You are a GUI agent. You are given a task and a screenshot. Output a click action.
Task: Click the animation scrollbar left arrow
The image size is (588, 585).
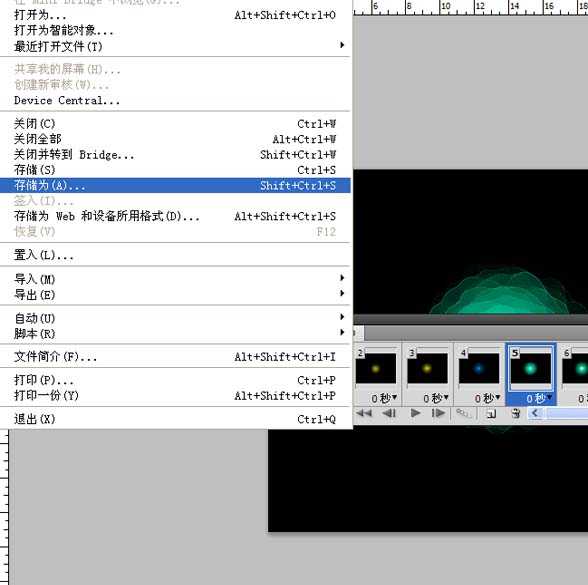[535, 413]
